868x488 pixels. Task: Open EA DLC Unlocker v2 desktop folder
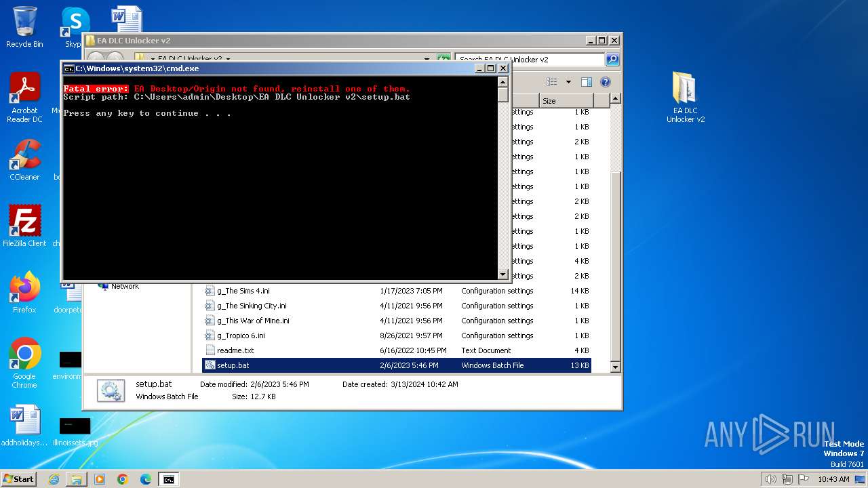[685, 98]
